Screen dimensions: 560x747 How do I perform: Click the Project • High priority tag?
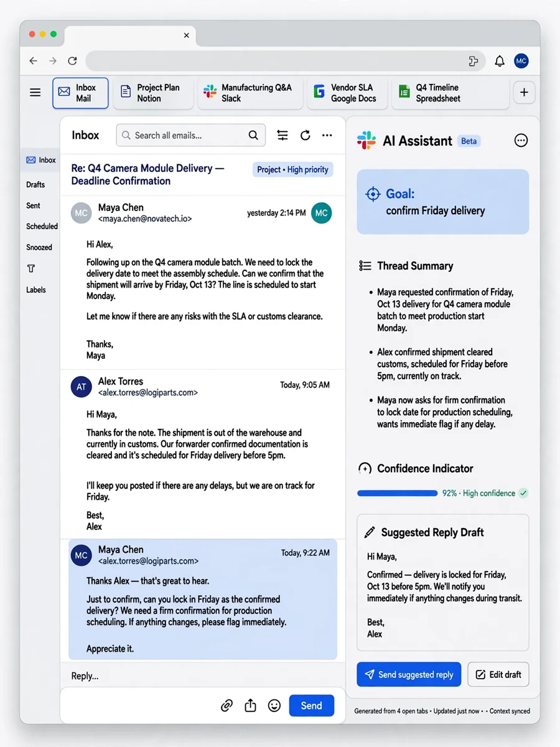coord(293,169)
